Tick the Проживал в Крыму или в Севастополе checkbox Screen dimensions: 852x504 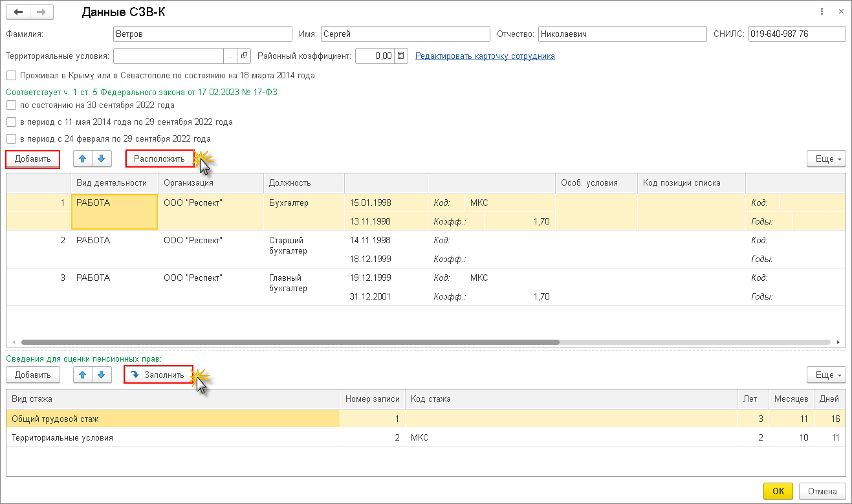coord(11,75)
